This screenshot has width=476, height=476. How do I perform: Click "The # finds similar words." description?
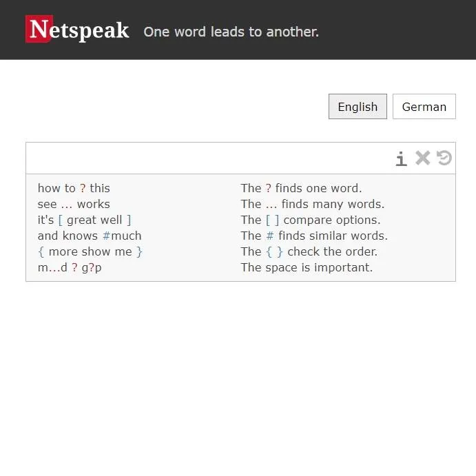(x=314, y=236)
